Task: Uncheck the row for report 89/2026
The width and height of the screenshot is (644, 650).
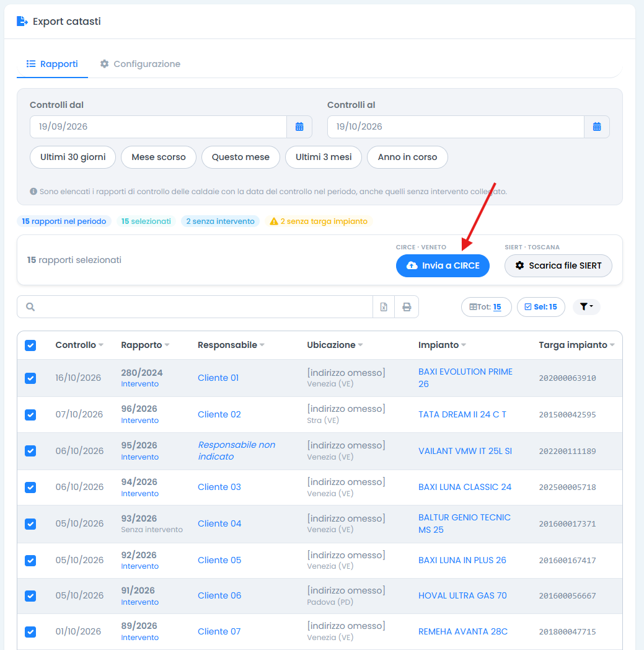Action: 30,632
